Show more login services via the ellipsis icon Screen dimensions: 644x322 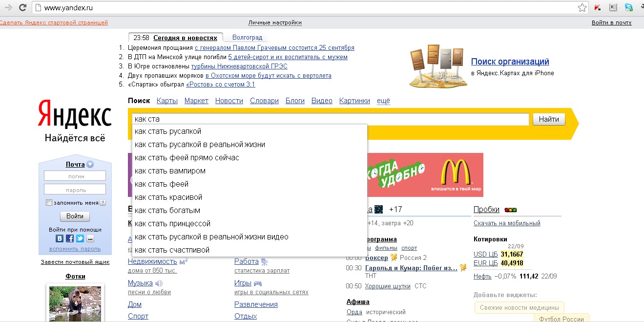pyautogui.click(x=90, y=238)
